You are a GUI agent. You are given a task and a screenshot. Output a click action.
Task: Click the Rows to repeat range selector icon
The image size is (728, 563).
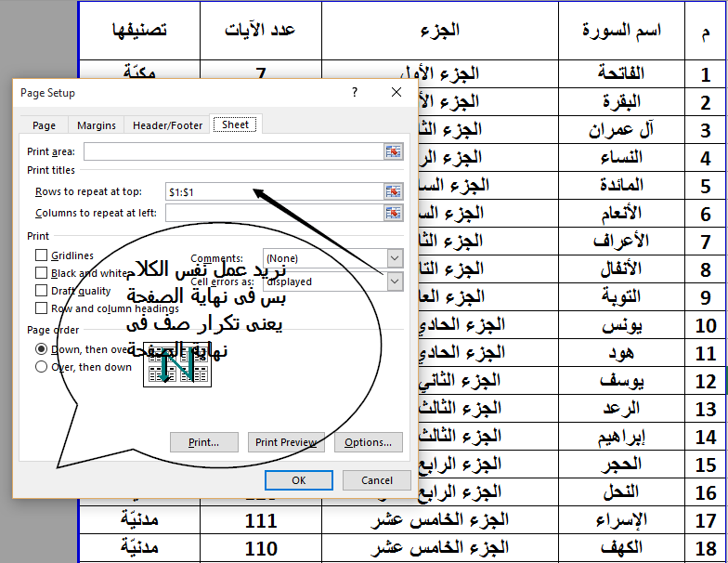click(x=394, y=191)
